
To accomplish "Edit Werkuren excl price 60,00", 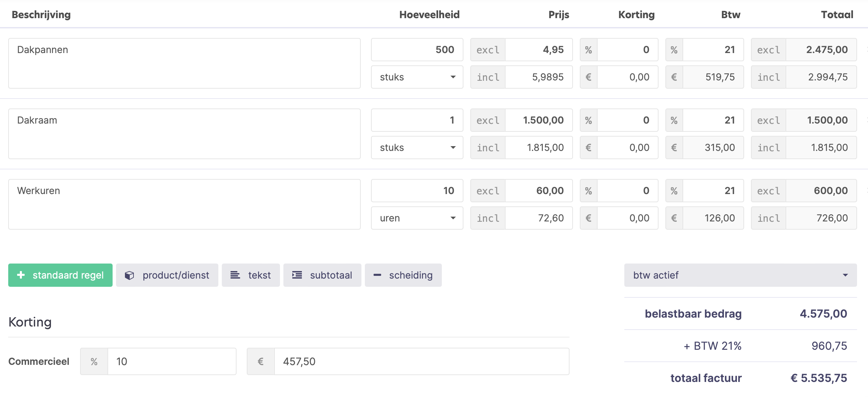I will 539,191.
